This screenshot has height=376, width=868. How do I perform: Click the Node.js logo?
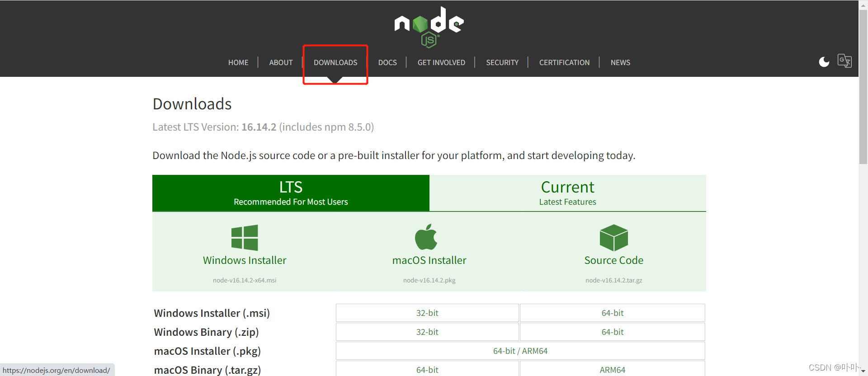[x=429, y=27]
